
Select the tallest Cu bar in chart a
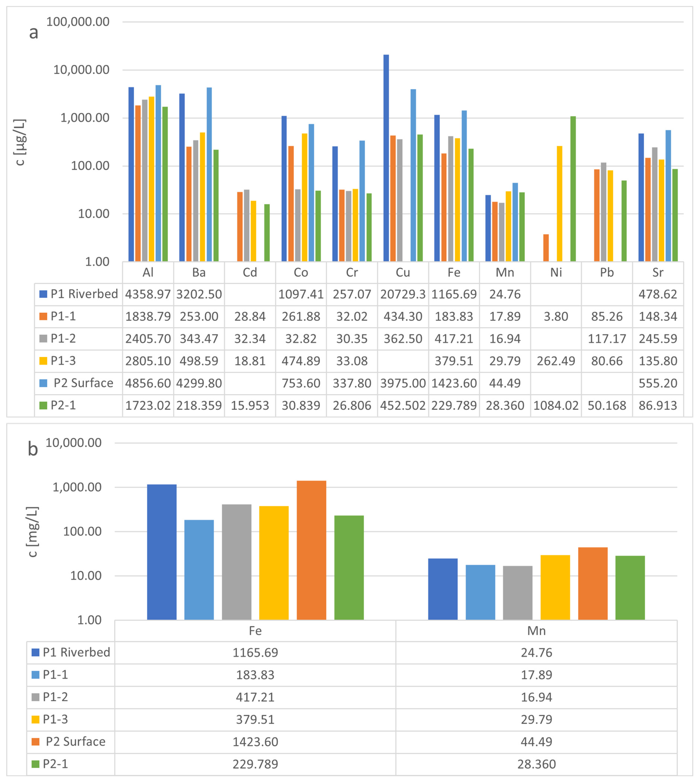(x=386, y=158)
